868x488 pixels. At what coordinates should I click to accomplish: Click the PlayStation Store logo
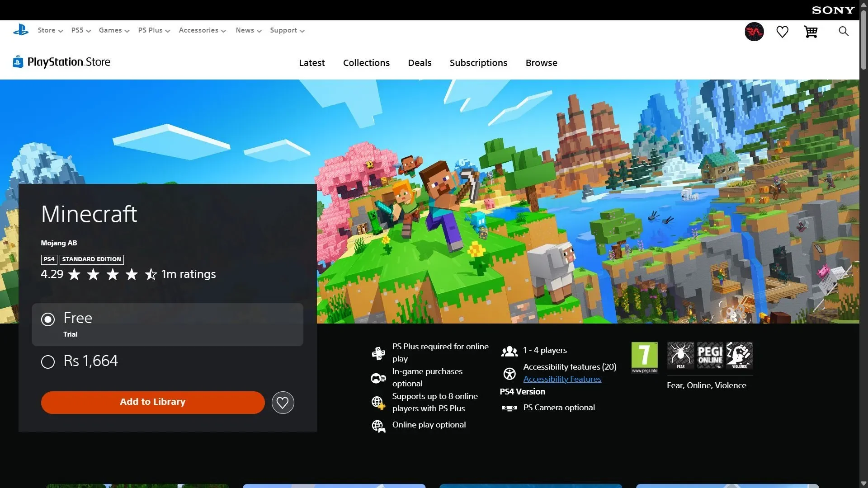[x=61, y=62]
